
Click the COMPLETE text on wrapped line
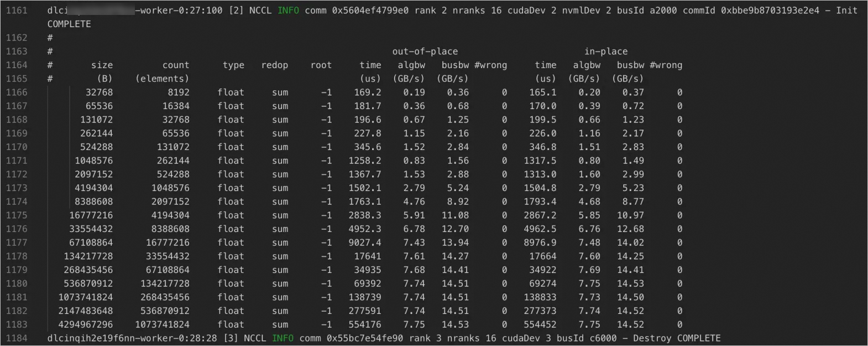tap(69, 24)
